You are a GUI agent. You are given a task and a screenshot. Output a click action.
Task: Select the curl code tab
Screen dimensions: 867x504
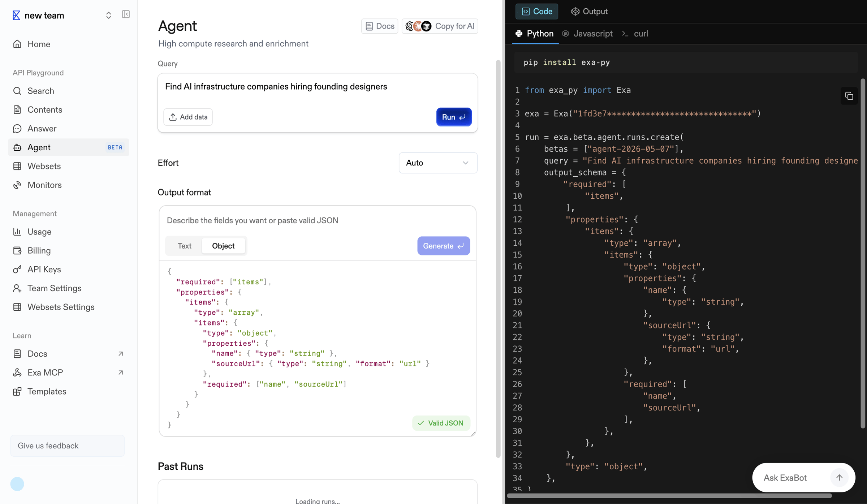[x=635, y=34]
